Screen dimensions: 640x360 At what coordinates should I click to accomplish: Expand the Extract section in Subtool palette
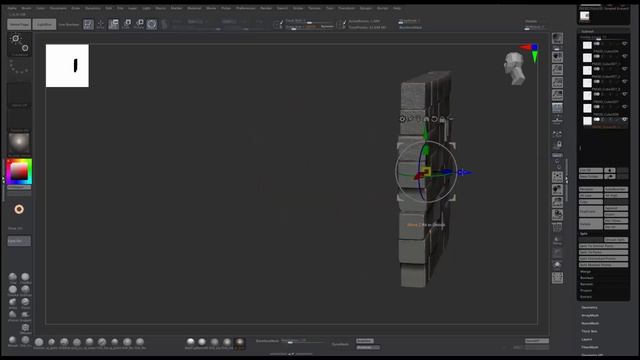point(586,297)
